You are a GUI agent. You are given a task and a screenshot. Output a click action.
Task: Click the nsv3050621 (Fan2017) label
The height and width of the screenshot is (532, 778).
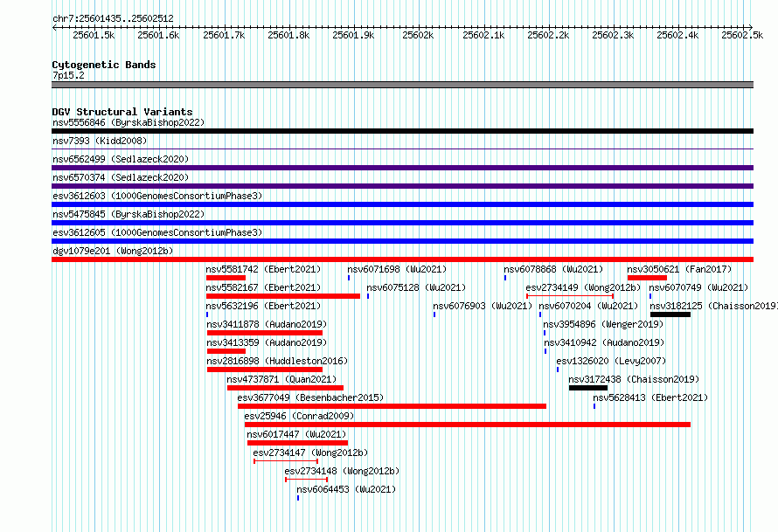(x=679, y=269)
